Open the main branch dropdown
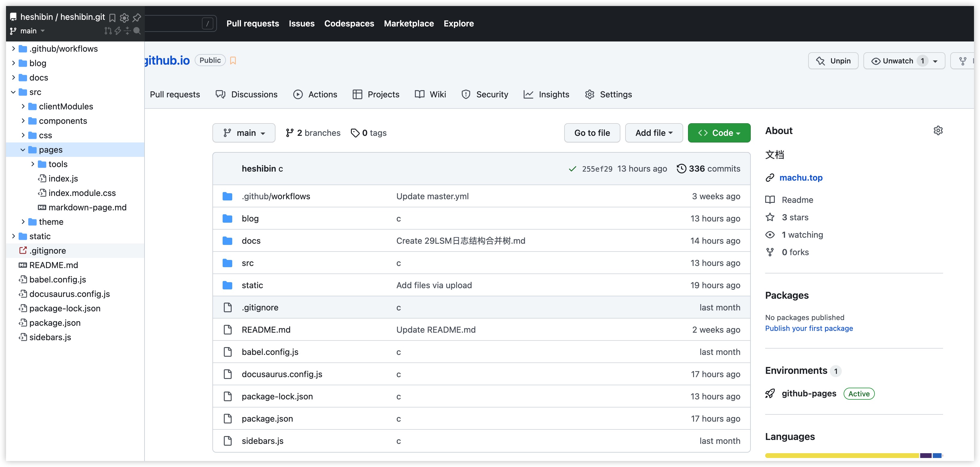The width and height of the screenshot is (980, 467). (x=244, y=133)
